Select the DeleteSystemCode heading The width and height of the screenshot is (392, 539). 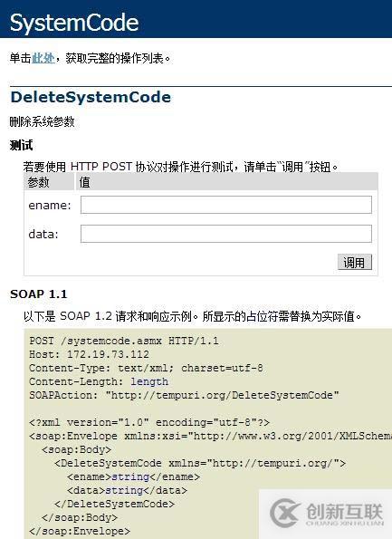[91, 97]
